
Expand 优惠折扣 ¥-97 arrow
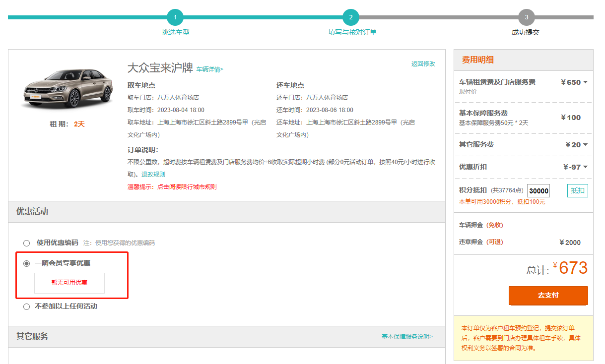(585, 167)
